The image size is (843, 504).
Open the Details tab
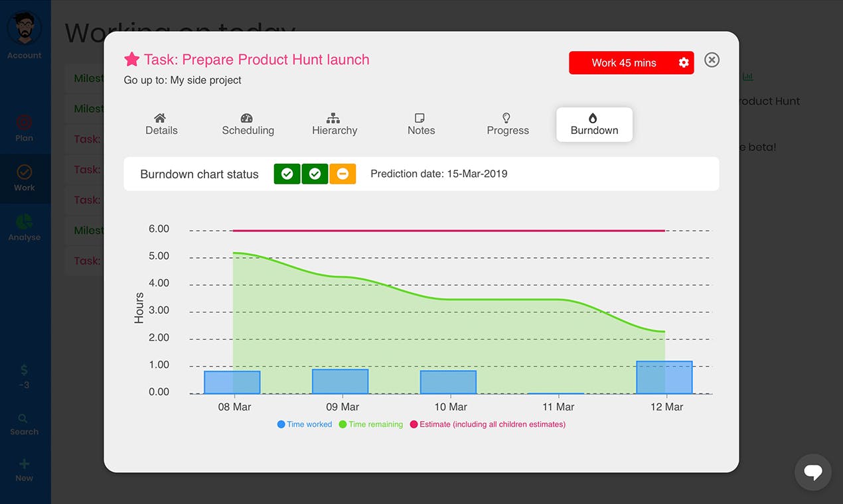161,124
